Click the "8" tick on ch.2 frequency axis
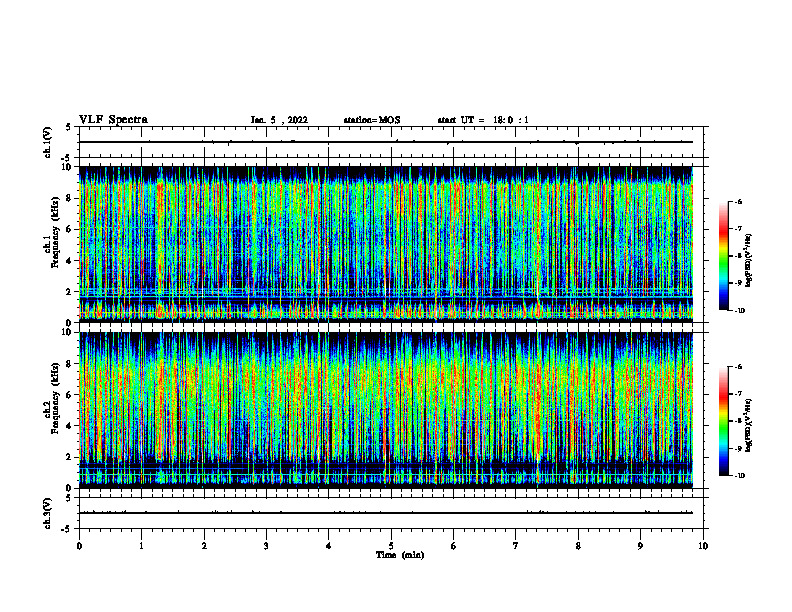 pyautogui.click(x=70, y=364)
